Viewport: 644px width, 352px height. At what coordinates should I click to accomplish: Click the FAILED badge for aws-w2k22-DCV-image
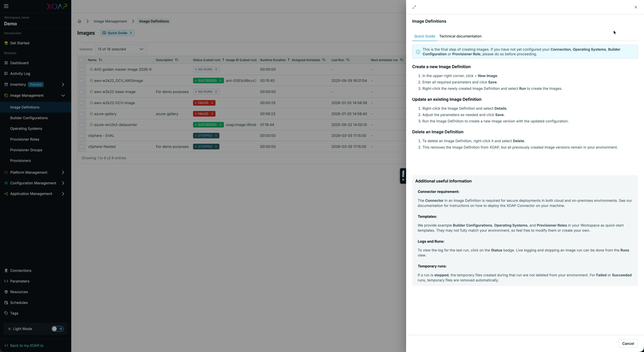204,103
